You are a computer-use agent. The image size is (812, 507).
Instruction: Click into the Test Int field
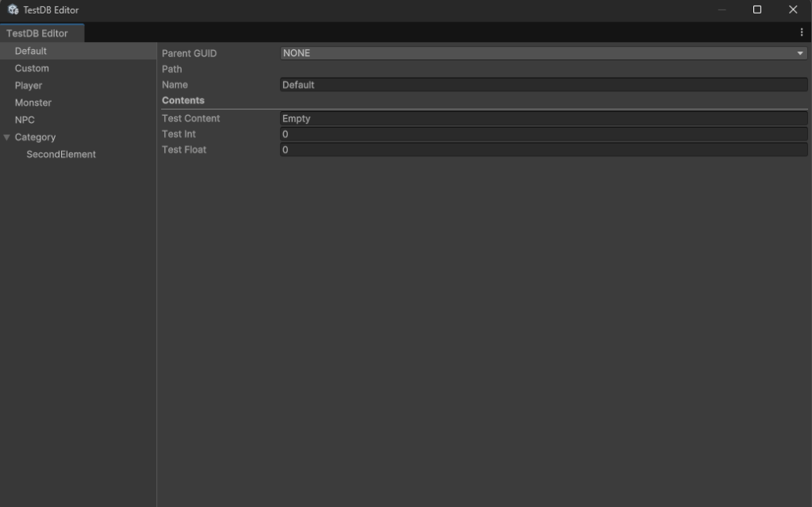(x=543, y=134)
